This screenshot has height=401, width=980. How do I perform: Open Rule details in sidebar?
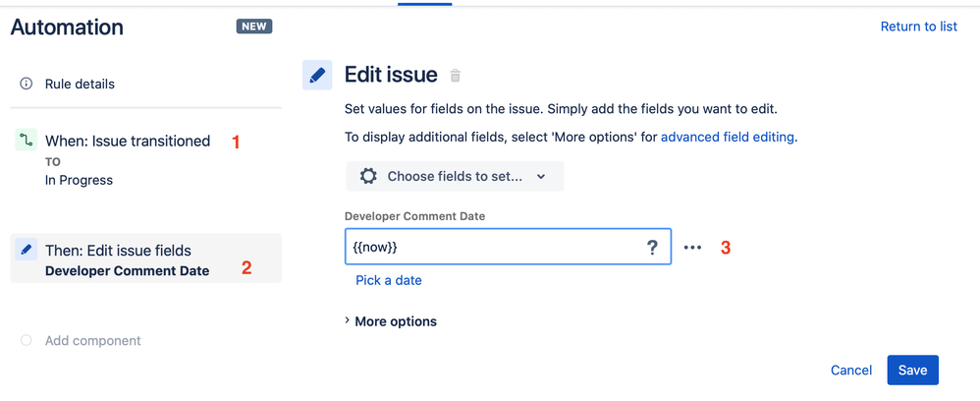(x=80, y=84)
